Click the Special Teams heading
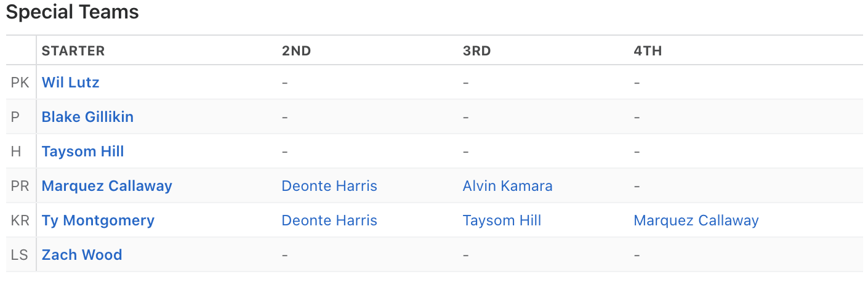 click(73, 12)
